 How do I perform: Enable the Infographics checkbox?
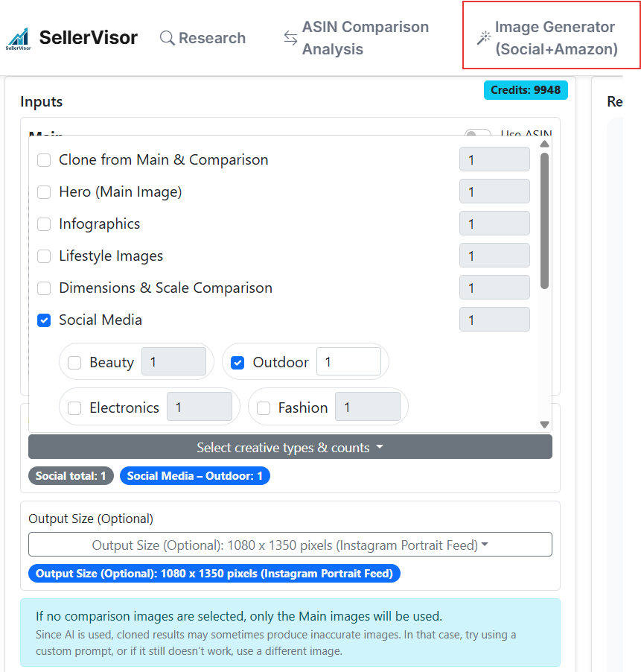[x=45, y=224]
